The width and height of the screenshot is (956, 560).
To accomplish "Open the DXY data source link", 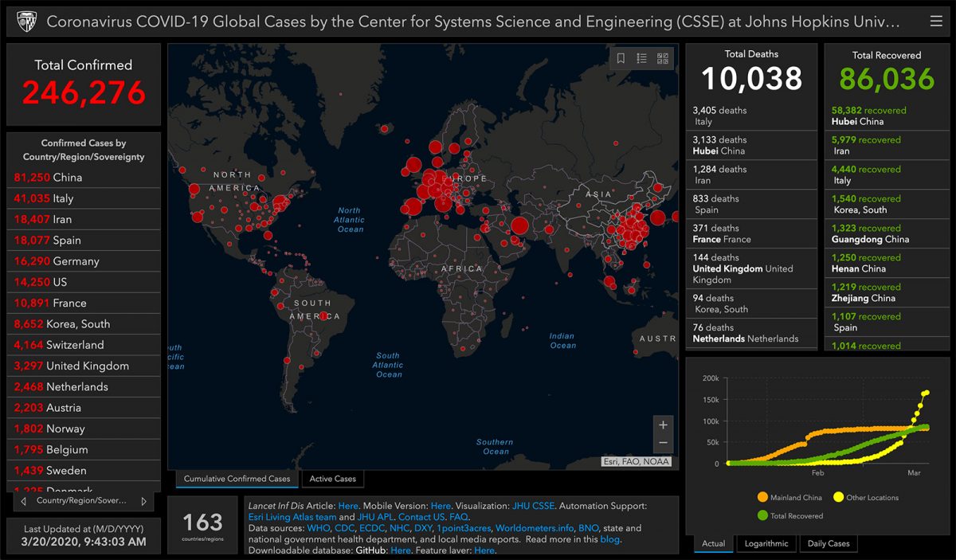I will click(x=423, y=528).
